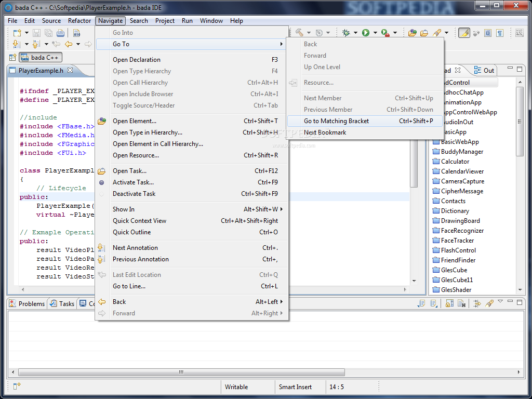Click the Open Perspective icon
The height and width of the screenshot is (399, 532).
point(12,57)
